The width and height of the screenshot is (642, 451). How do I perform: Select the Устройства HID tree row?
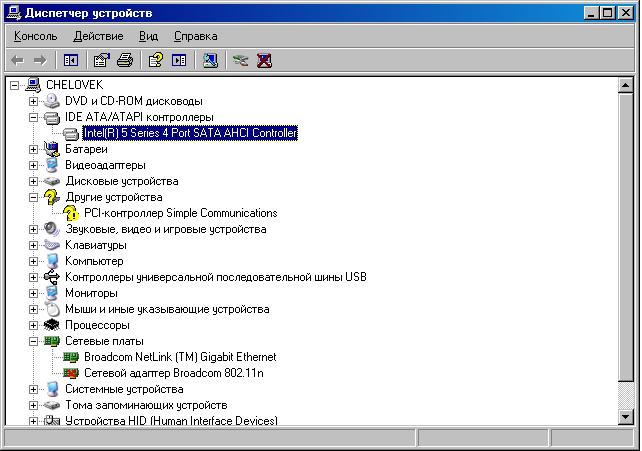tap(171, 420)
